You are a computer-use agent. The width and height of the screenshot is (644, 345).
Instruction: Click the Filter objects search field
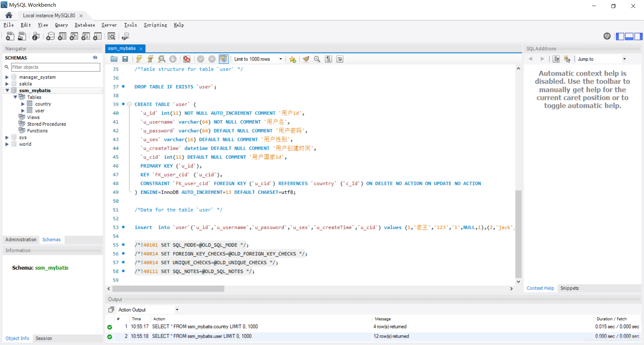(x=56, y=67)
